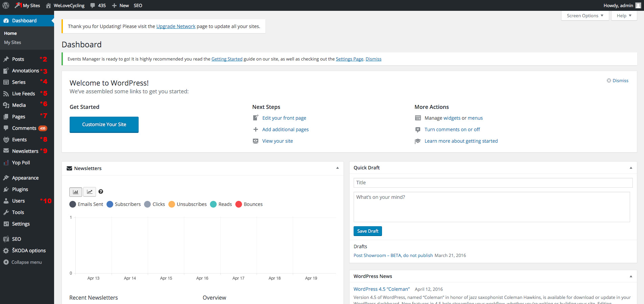Screen dimensions: 644x304
Task: Follow the Upgrade Network link
Action: (x=176, y=26)
